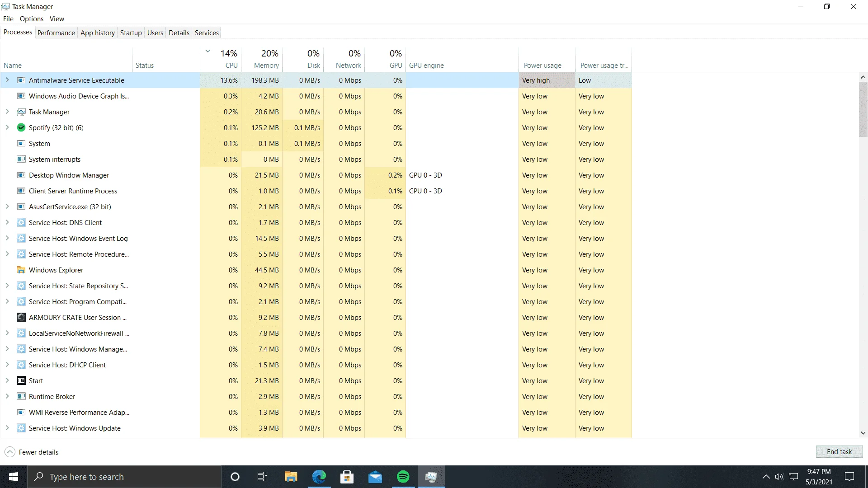Collapse view with Fewer details

(x=32, y=452)
